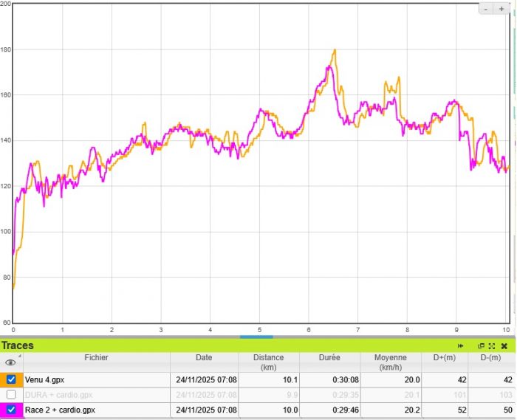
Task: Click the eye icon column header
Action: [x=10, y=362]
